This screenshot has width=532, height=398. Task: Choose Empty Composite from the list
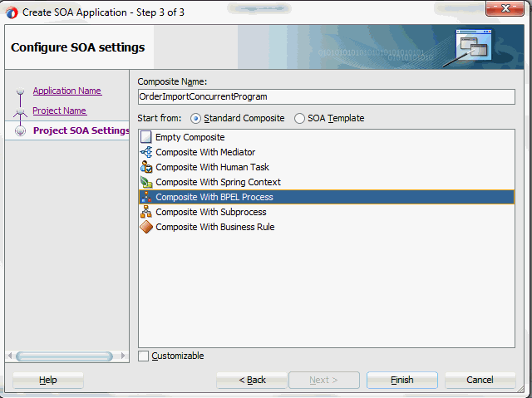pos(327,137)
